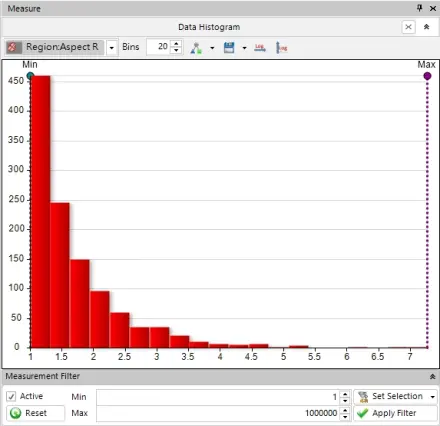Toggle logarithmic vertical axis icon
440x426 pixels.
282,48
